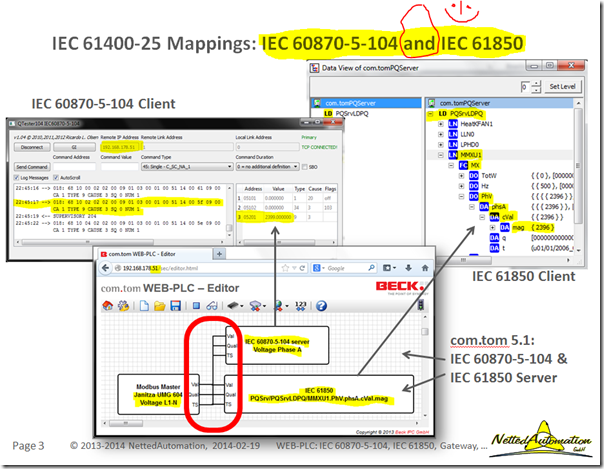Toggle the Log Messages checkbox
604x469 pixels.
point(16,178)
